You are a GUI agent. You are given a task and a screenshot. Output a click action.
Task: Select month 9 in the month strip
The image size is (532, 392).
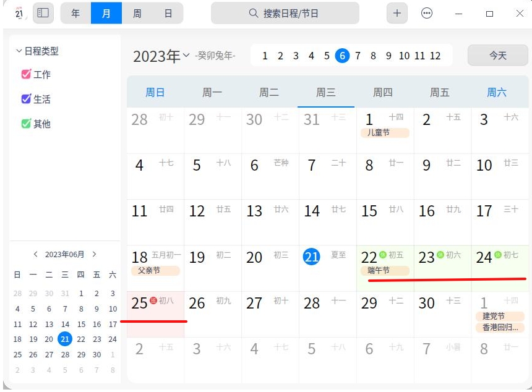click(388, 55)
